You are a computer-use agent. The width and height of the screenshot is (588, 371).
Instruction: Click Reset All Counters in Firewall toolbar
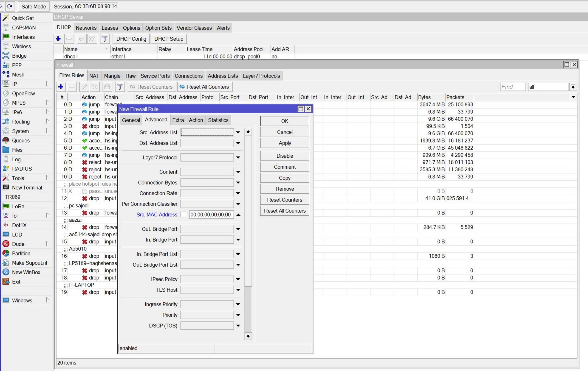click(x=205, y=87)
